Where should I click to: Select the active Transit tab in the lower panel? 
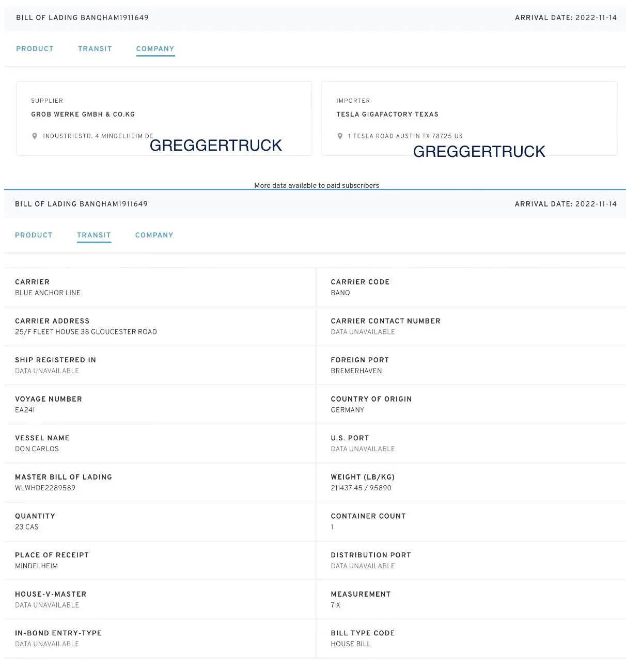pyautogui.click(x=94, y=235)
